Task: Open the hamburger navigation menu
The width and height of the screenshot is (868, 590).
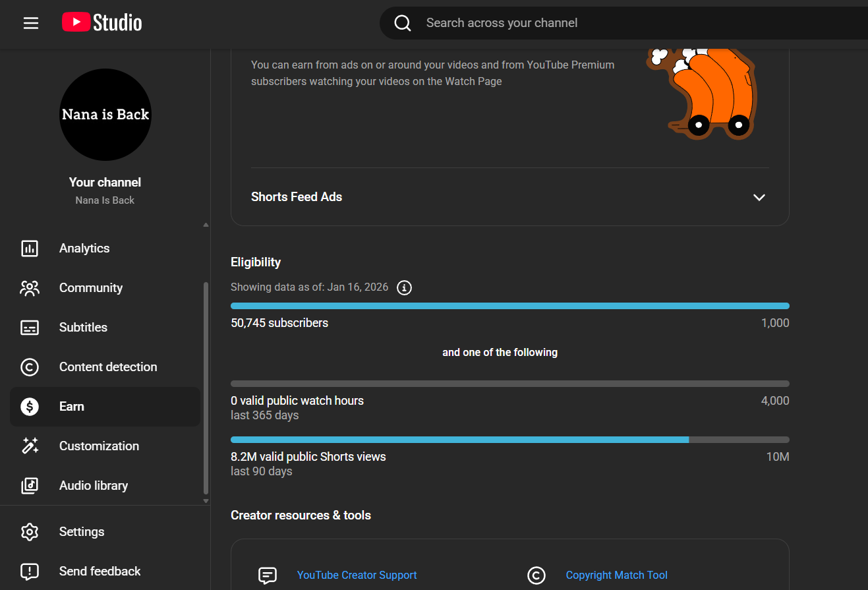Action: click(31, 23)
